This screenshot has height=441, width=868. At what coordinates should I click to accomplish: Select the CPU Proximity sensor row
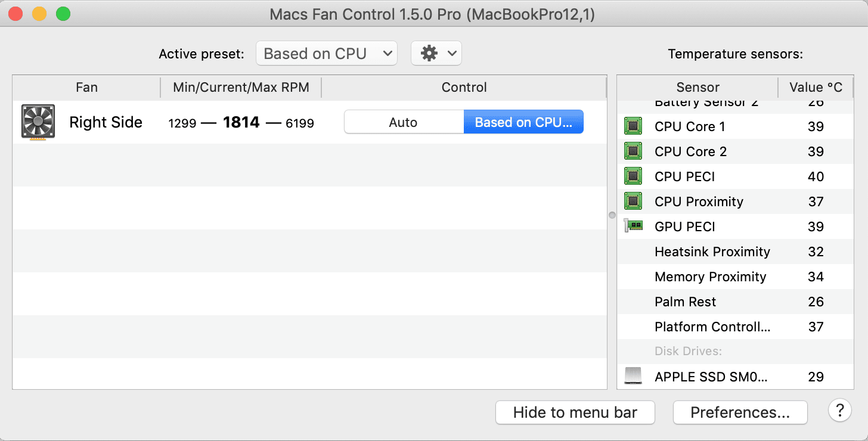715,201
